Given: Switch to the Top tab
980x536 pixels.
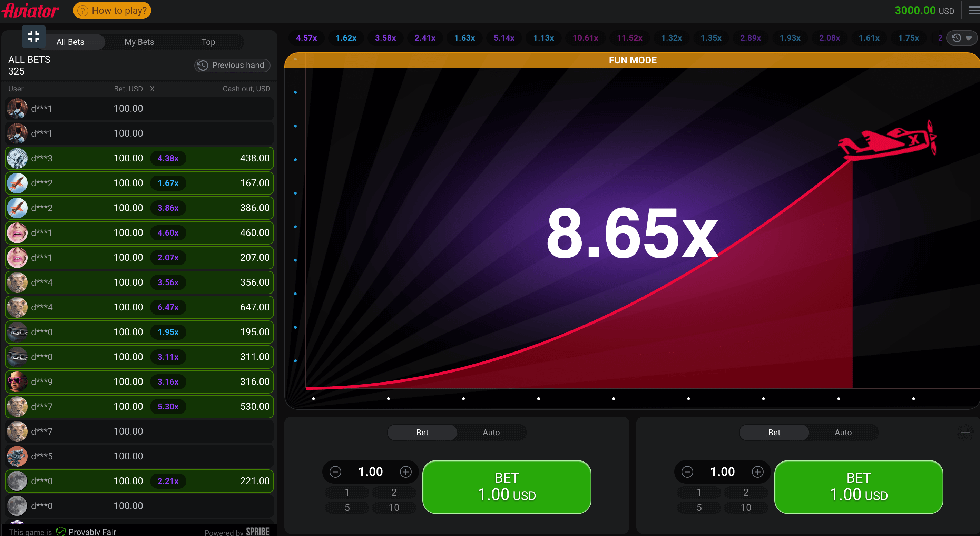Looking at the screenshot, I should [208, 42].
